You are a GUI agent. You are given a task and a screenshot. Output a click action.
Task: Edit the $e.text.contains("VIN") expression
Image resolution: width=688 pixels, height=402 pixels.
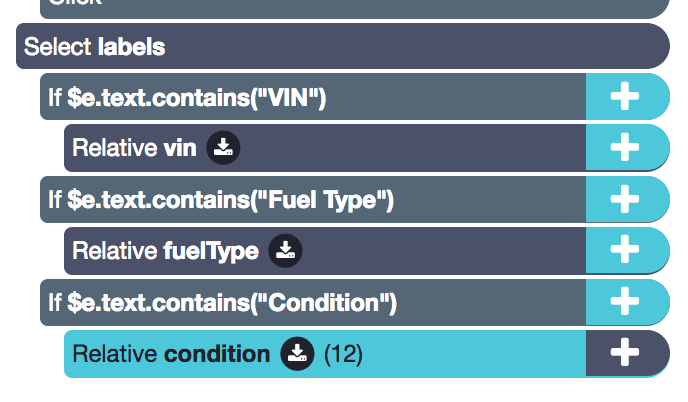click(x=197, y=97)
